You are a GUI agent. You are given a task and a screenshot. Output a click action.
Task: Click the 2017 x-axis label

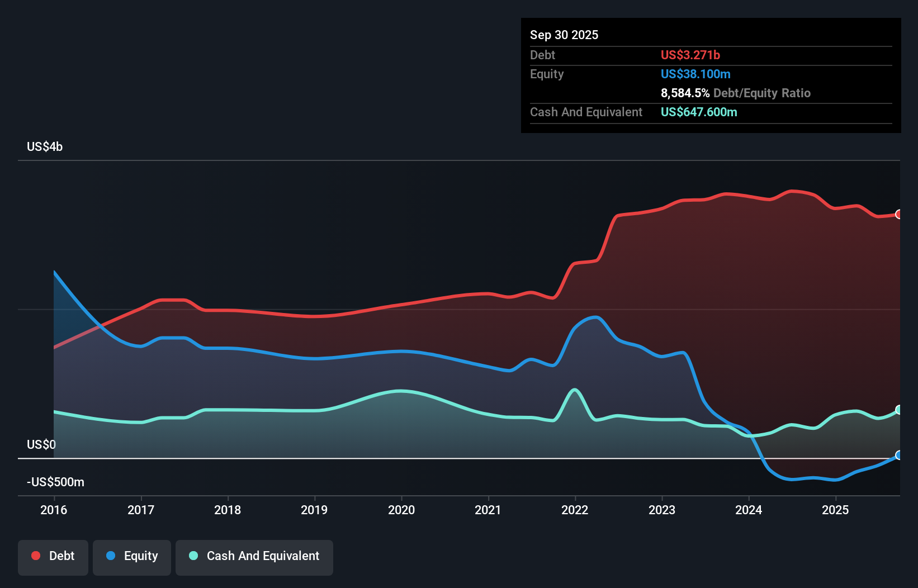(141, 510)
